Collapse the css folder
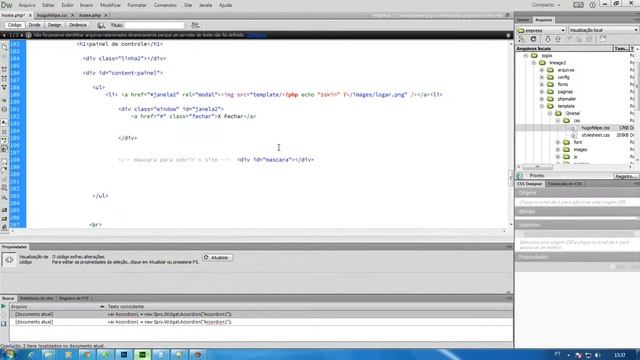The image size is (640, 360). point(558,121)
